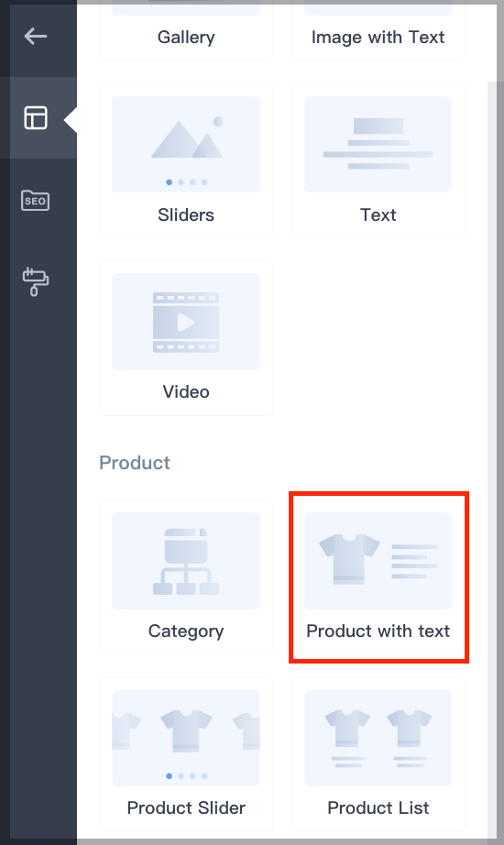Click the Product with text label

tap(378, 631)
